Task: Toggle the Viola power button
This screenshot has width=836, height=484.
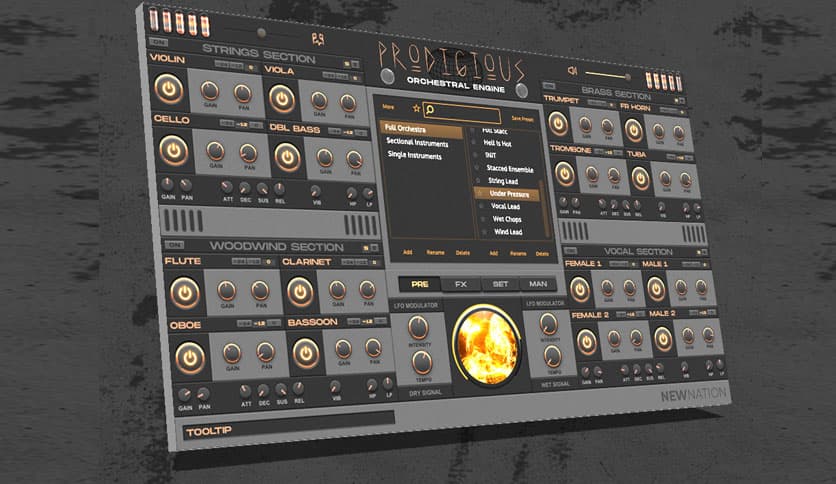Action: tap(282, 99)
